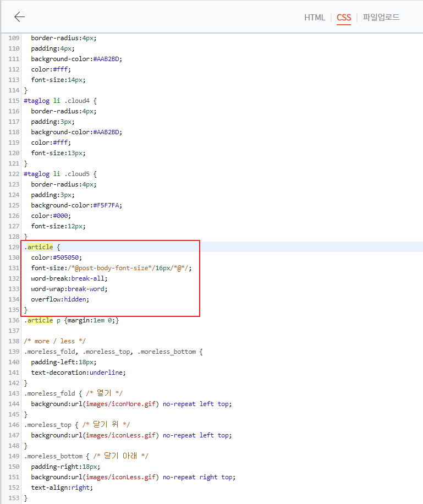Viewport: 423px width, 504px height.
Task: Click 'word-wrap:break-word;' text
Action: coord(69,289)
